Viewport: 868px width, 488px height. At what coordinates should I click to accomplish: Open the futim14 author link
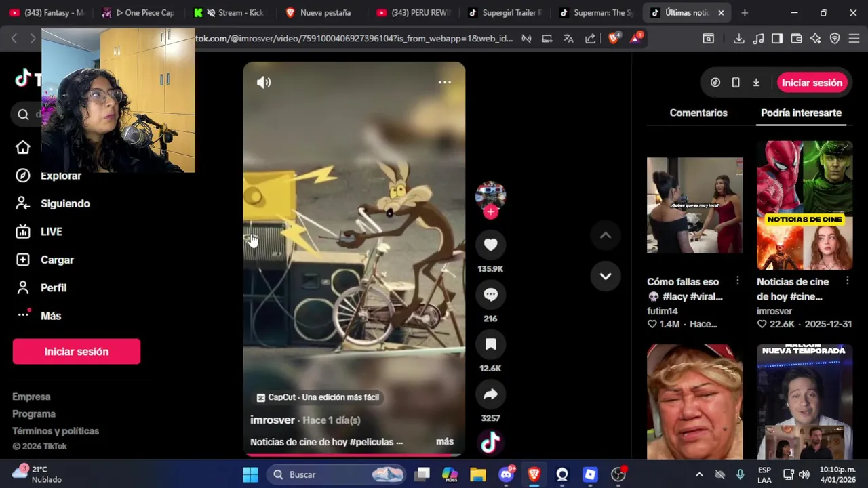pyautogui.click(x=663, y=311)
